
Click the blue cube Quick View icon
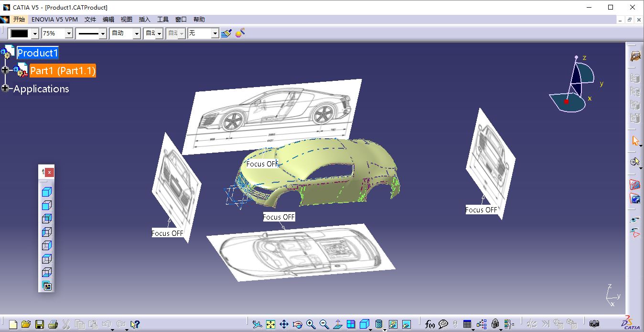365,324
